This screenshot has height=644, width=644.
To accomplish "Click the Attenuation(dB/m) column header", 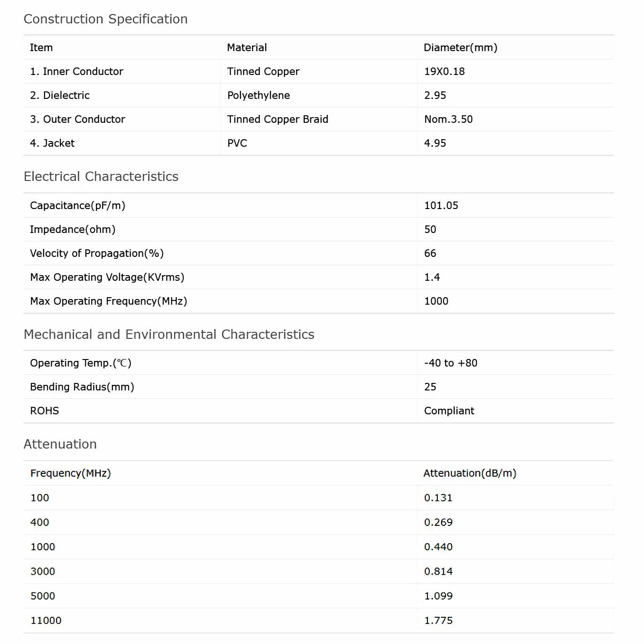I will tap(470, 473).
